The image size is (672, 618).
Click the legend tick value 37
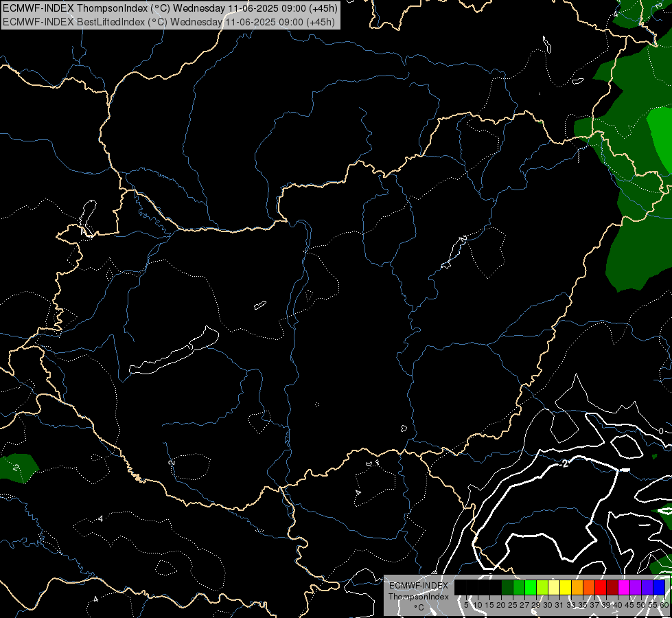click(595, 605)
